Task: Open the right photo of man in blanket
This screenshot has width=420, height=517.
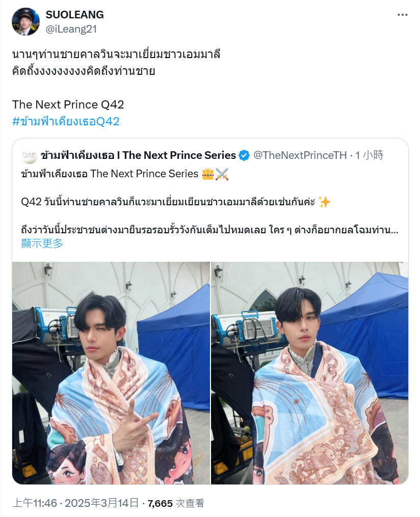Action: [x=309, y=373]
